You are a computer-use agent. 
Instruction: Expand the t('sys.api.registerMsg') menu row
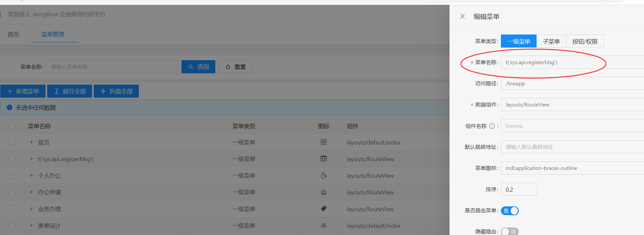pos(31,159)
